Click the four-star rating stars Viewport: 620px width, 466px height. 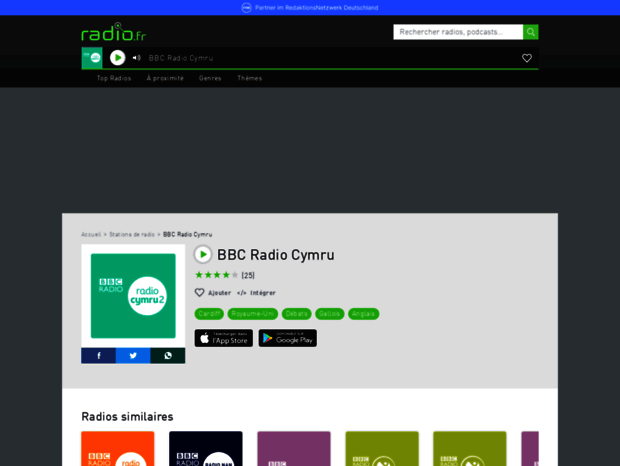point(216,275)
